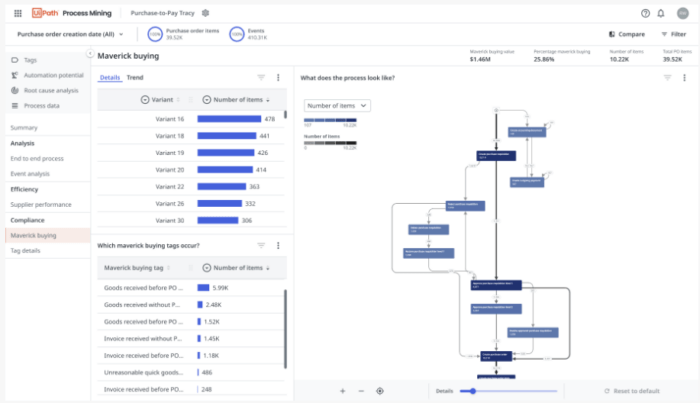This screenshot has width=700, height=403.
Task: Sort tags table by Number of items arrow
Action: 268,268
